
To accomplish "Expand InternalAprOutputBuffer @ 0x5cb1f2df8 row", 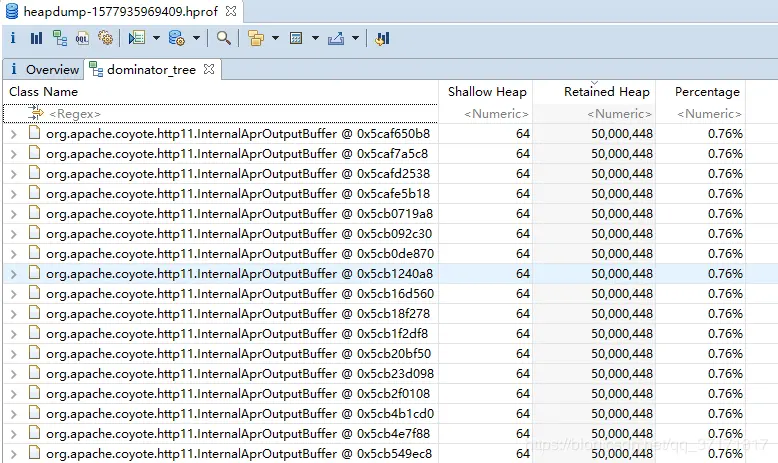I will (x=14, y=334).
